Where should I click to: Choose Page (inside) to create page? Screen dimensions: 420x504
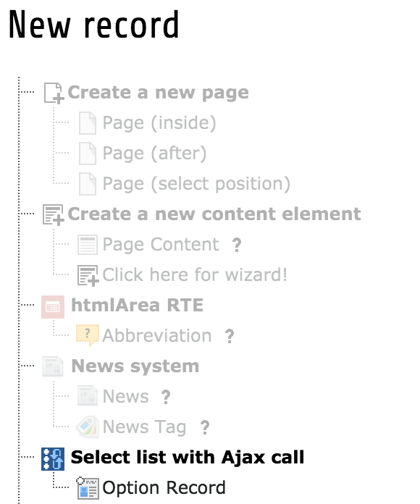[x=159, y=123]
